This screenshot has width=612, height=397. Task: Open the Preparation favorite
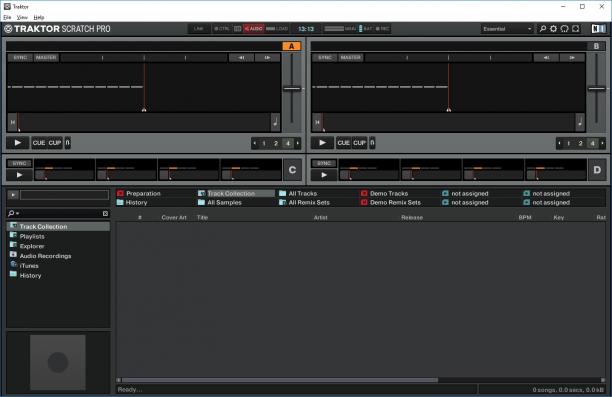[143, 193]
